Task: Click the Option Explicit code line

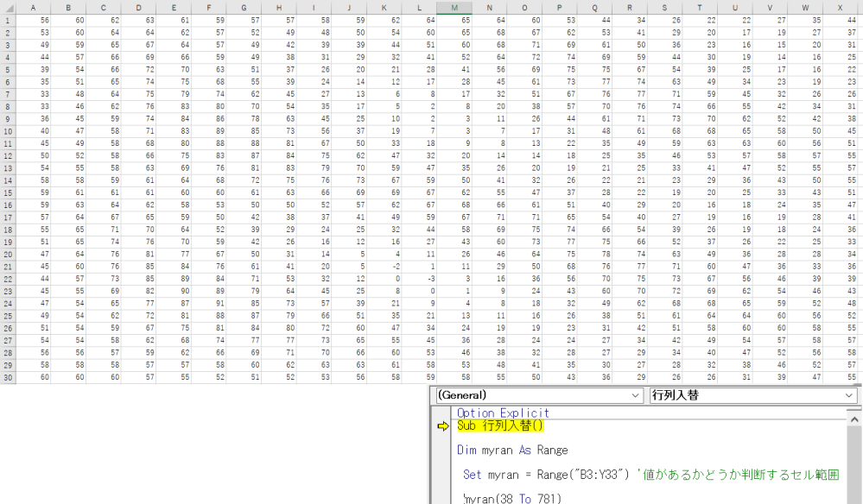Action: tap(503, 413)
